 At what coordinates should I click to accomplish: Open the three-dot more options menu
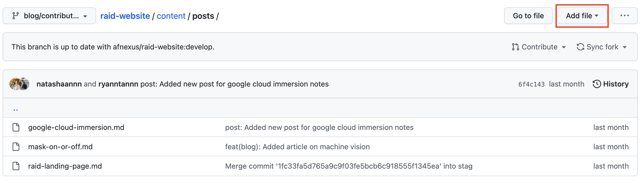[624, 16]
